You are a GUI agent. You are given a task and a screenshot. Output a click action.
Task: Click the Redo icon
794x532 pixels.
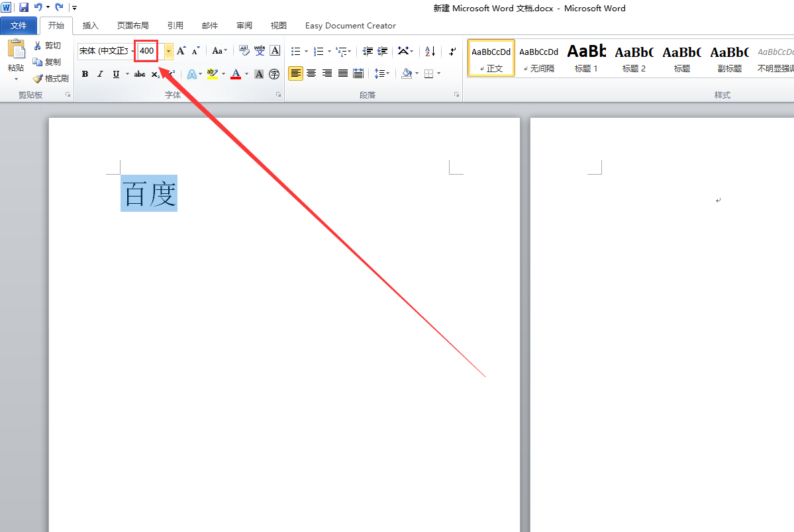(x=59, y=7)
